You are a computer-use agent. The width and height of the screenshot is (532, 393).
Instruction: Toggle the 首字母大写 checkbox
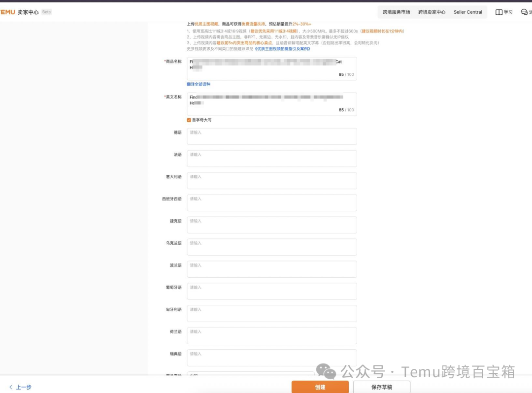189,120
